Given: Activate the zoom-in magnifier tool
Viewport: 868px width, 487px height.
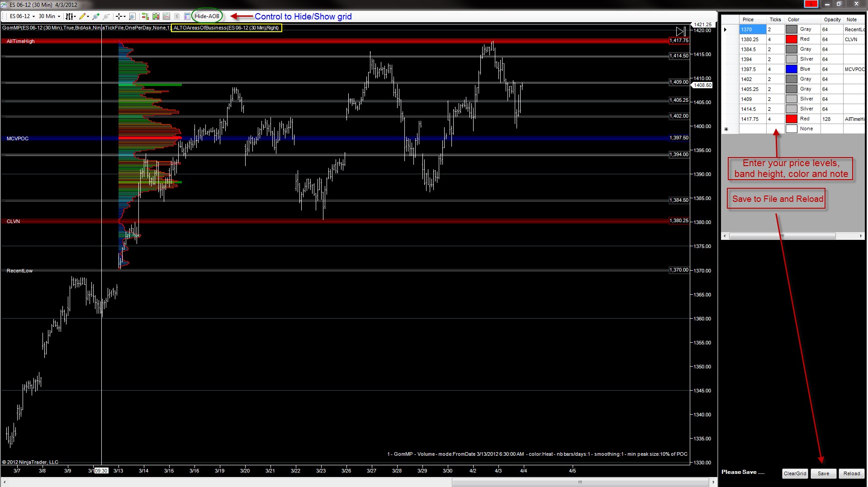Looking at the screenshot, I should click(x=132, y=16).
